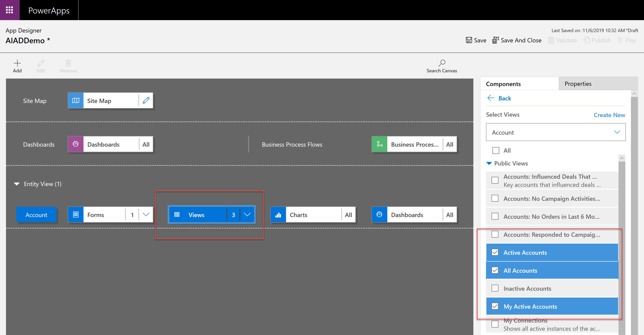Collapse the Entity View section
Viewport: 644px width, 335px height.
point(17,184)
